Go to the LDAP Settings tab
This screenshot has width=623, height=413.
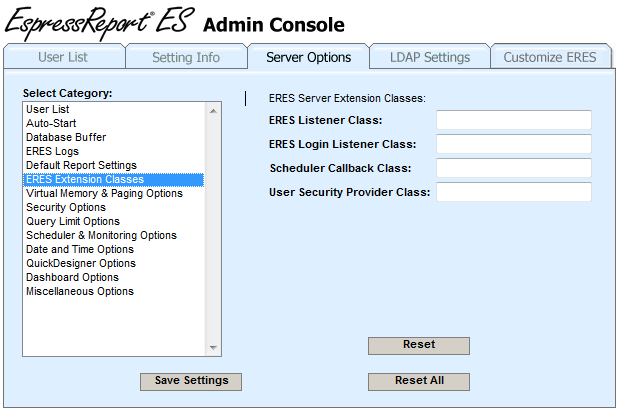[x=430, y=57]
